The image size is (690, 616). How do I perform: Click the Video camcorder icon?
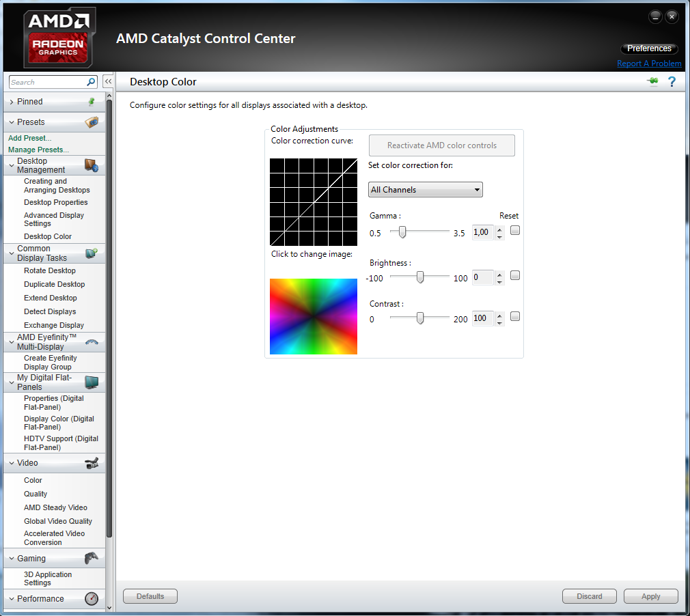click(x=92, y=463)
